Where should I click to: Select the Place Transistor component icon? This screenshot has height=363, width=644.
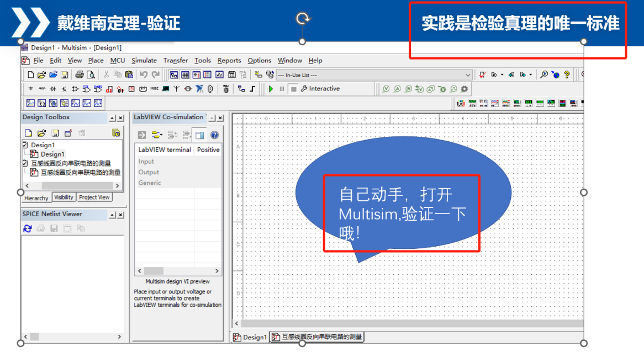pos(64,89)
